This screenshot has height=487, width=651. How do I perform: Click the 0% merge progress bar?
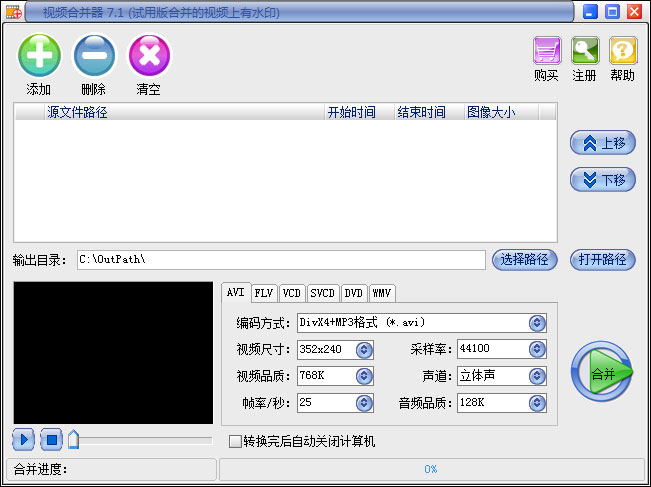pyautogui.click(x=431, y=470)
